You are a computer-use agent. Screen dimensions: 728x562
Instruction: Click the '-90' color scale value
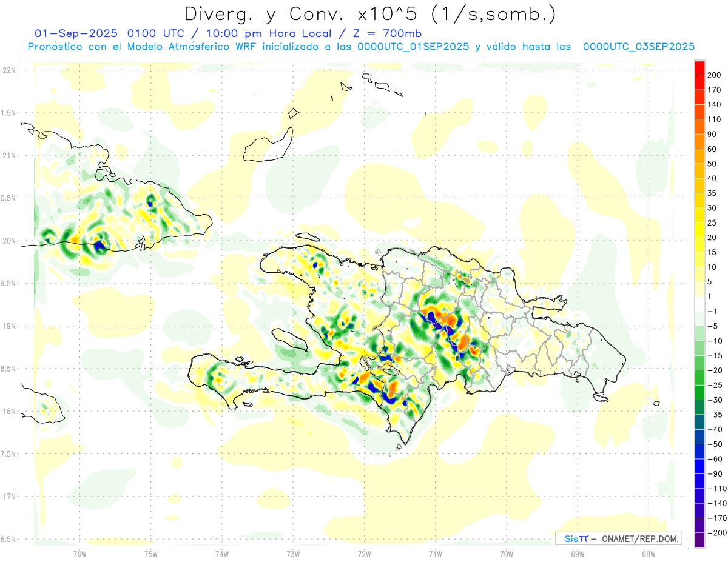(x=715, y=474)
